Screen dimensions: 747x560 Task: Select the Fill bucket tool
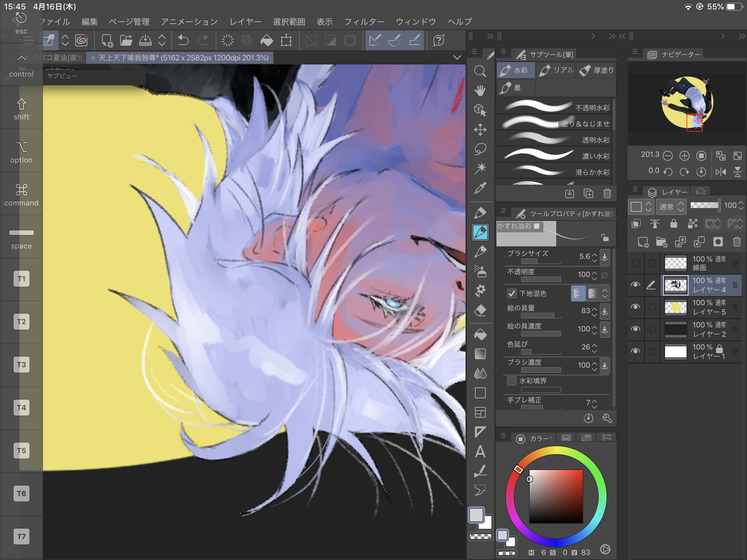[x=480, y=334]
